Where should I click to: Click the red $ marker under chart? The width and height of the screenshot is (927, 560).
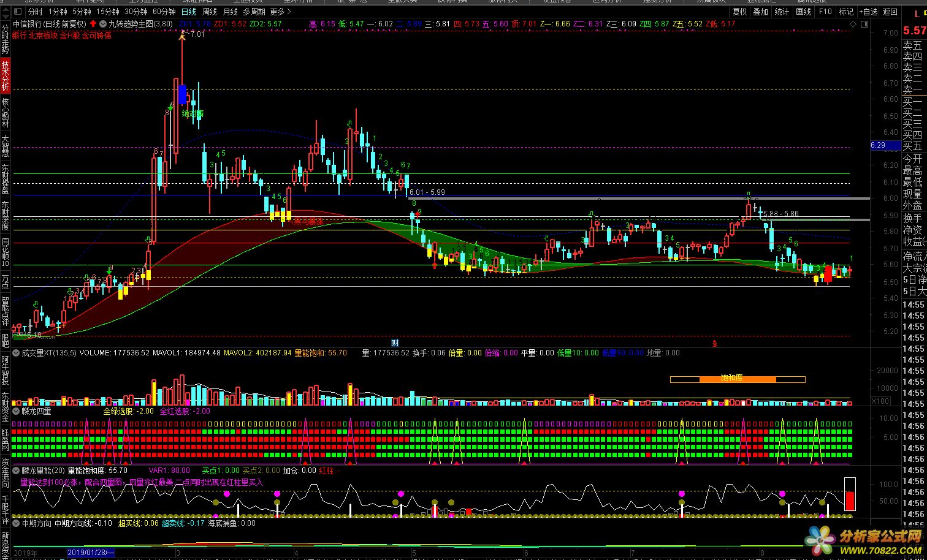pyautogui.click(x=714, y=344)
